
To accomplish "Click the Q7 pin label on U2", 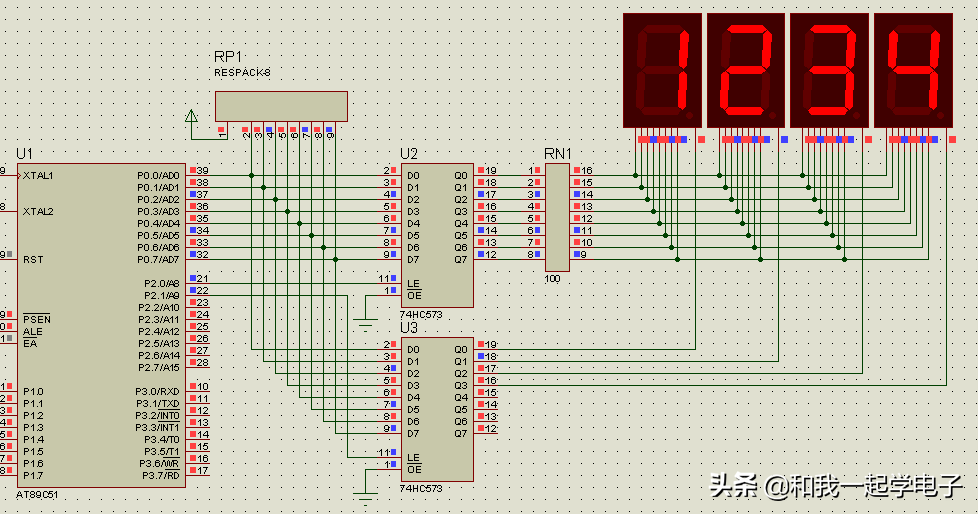I will pos(460,259).
